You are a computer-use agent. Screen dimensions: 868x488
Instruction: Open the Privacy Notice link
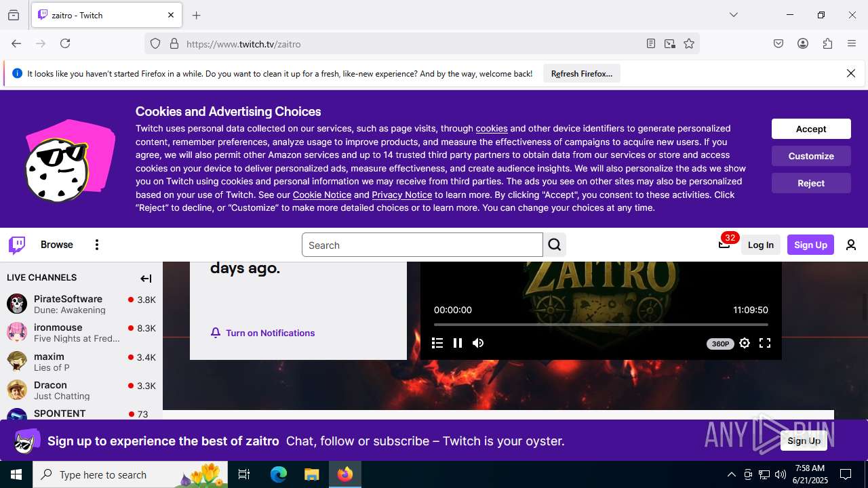(x=402, y=195)
